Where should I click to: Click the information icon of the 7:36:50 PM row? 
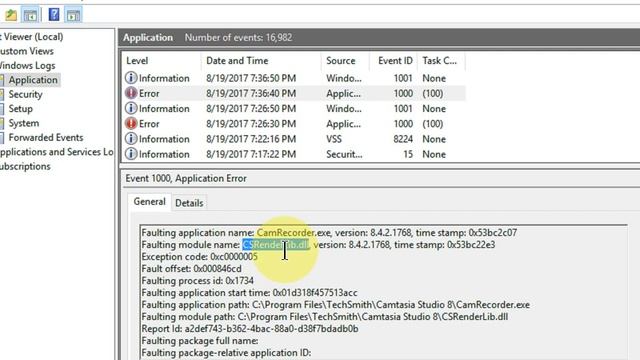[131, 78]
